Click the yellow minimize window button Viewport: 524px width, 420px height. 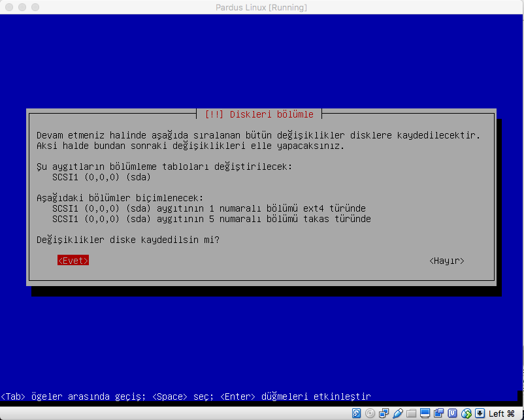click(x=22, y=7)
